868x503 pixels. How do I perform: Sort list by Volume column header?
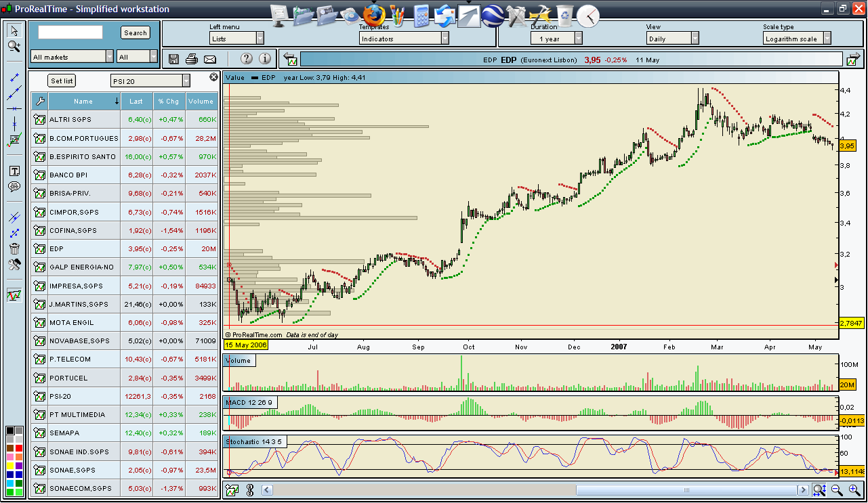[x=201, y=102]
